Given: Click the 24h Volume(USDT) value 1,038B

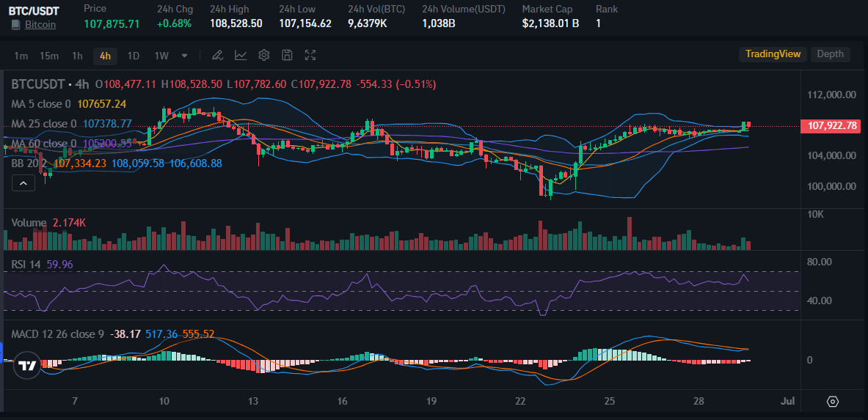Looking at the screenshot, I should point(439,23).
